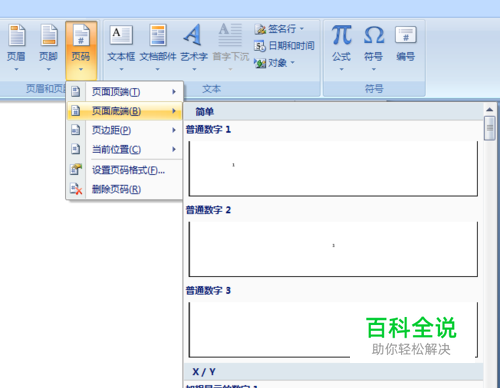The image size is (500, 388).
Task: Click the 艺术字 WordArt icon
Action: tap(193, 35)
